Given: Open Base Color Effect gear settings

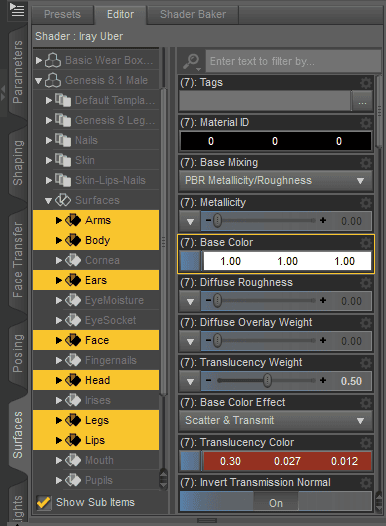Looking at the screenshot, I should click(x=366, y=403).
